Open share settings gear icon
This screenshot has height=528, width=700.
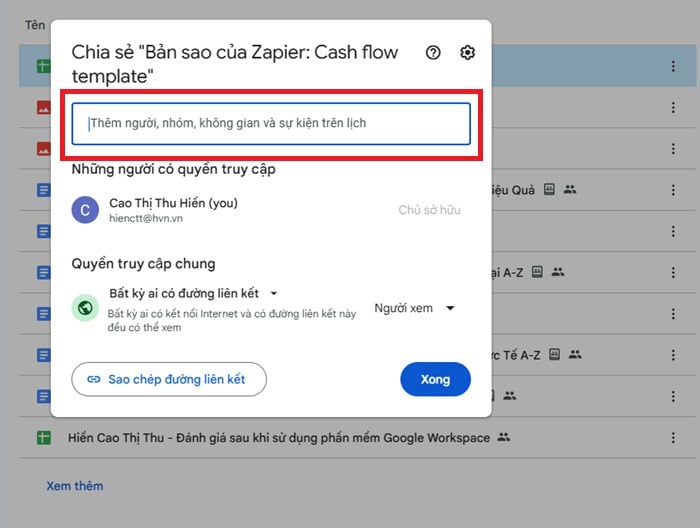pyautogui.click(x=467, y=53)
